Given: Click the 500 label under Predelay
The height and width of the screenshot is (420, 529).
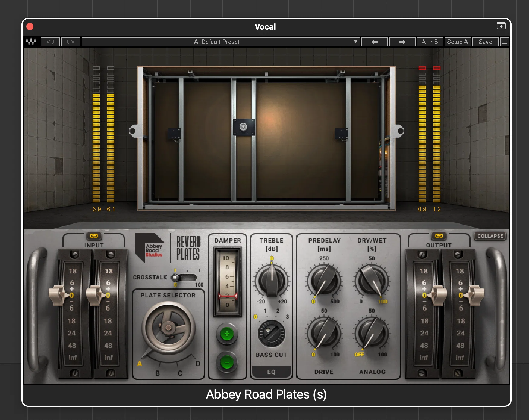Looking at the screenshot, I should coord(335,302).
